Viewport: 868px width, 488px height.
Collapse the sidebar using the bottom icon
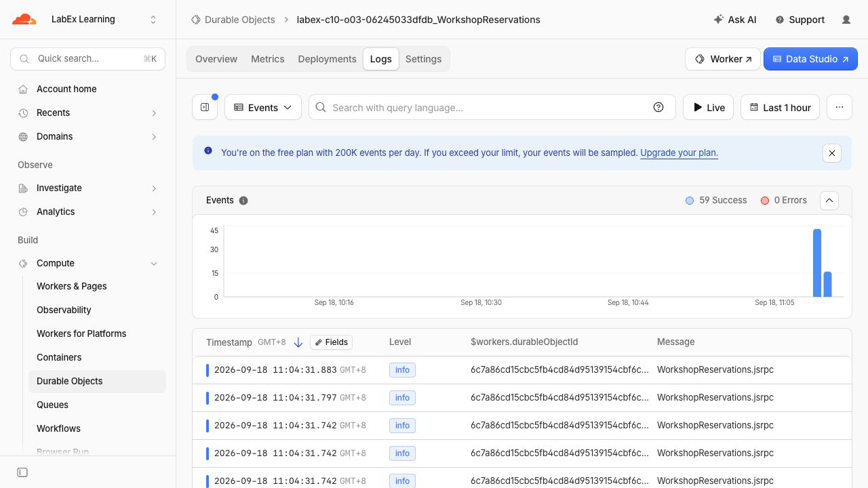(x=22, y=472)
